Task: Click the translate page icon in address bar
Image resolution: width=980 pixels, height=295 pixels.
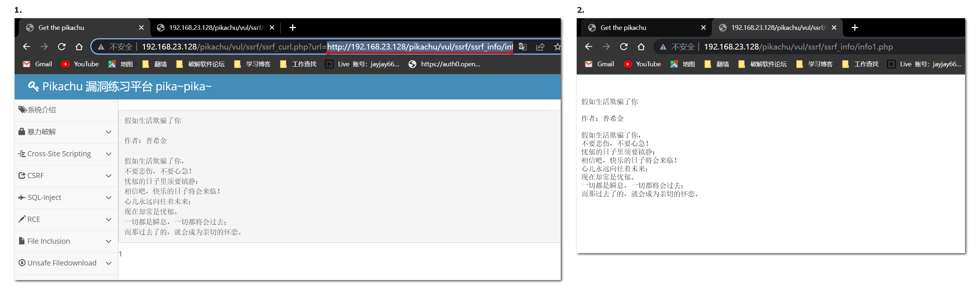Action: click(x=523, y=47)
